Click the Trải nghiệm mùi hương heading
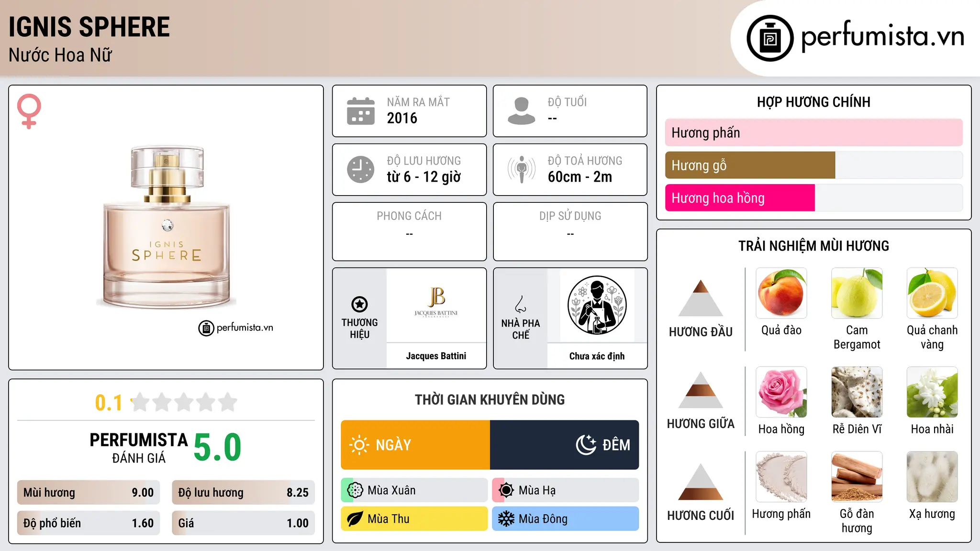The image size is (980, 551). tap(814, 246)
